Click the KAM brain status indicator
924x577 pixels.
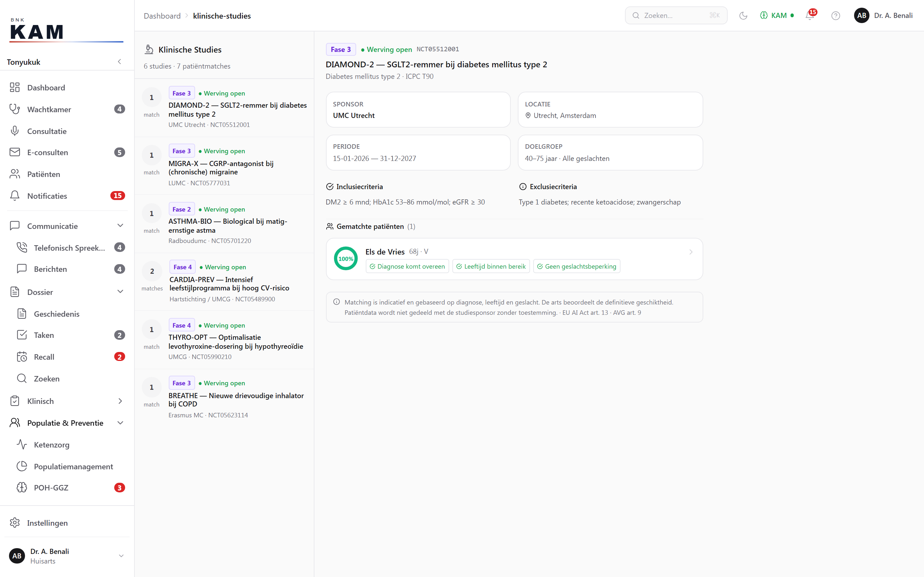tap(777, 16)
